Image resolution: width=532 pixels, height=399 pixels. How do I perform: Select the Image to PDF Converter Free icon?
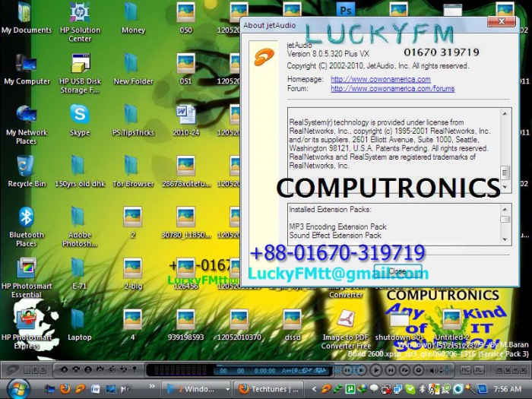pyautogui.click(x=346, y=329)
